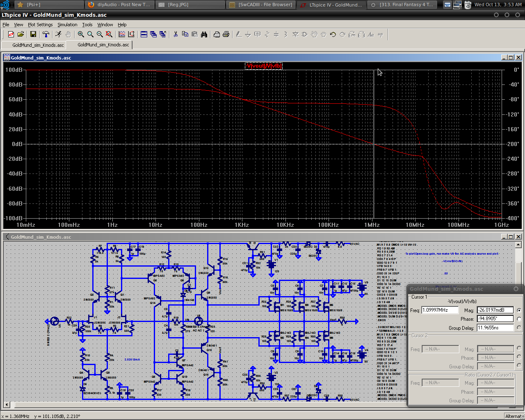525x420 pixels.
Task: Click the Find binoculars icon
Action: (204, 34)
